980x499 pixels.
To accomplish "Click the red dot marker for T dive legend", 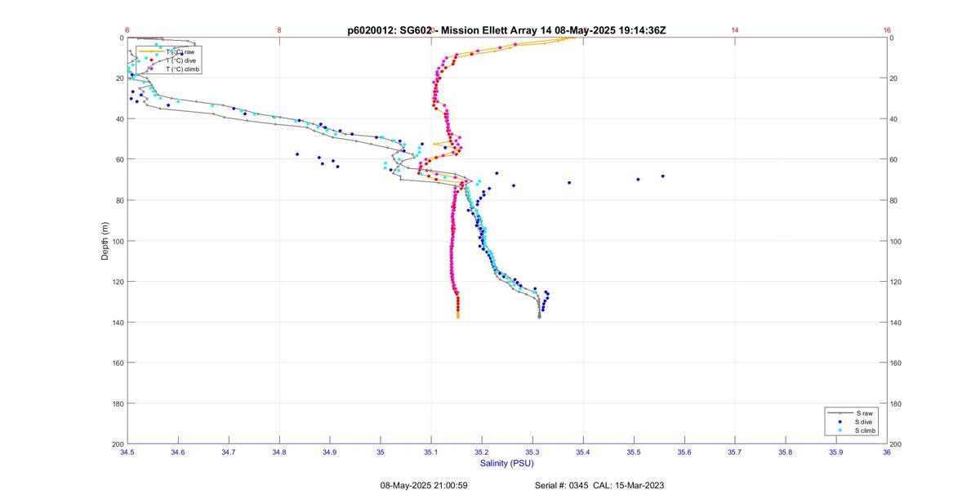I will pyautogui.click(x=151, y=60).
